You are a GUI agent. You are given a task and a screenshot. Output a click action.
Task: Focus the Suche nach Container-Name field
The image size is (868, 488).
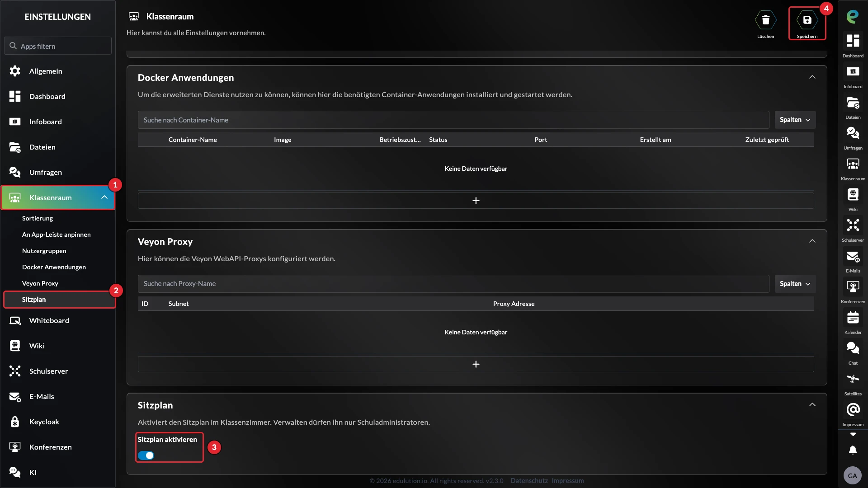(x=453, y=120)
